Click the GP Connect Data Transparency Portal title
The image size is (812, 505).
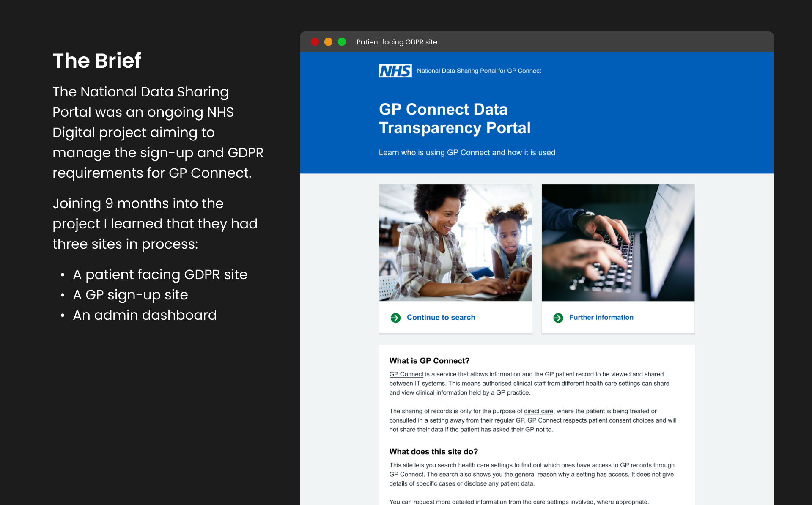pyautogui.click(x=455, y=118)
